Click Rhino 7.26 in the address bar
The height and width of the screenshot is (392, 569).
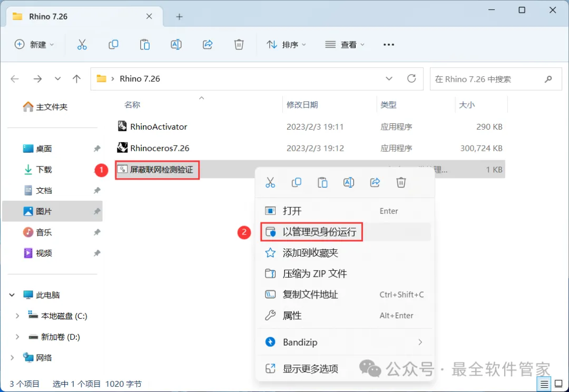click(x=140, y=79)
